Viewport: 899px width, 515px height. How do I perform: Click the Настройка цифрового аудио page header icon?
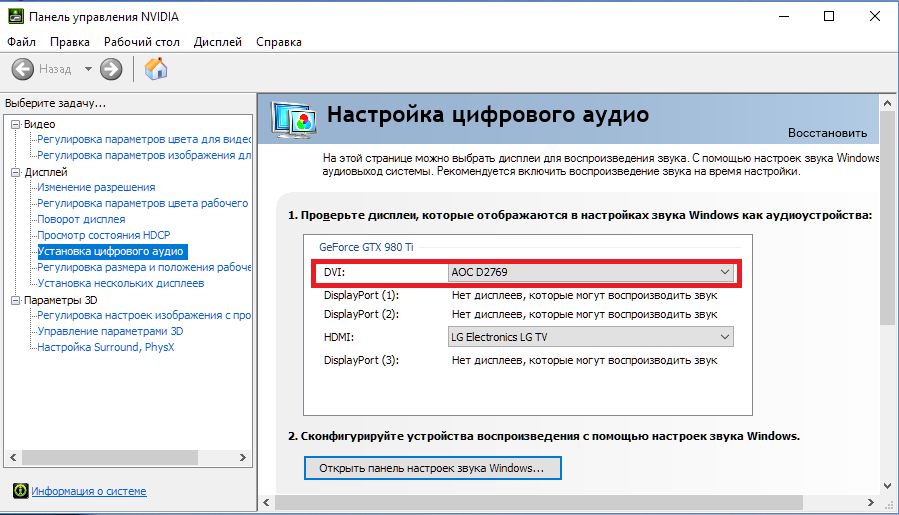pyautogui.click(x=294, y=120)
